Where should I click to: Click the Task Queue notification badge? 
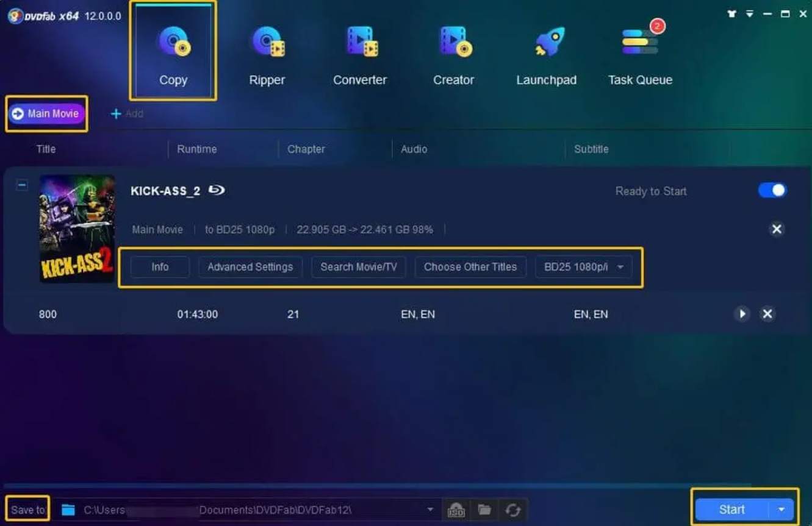(x=657, y=26)
